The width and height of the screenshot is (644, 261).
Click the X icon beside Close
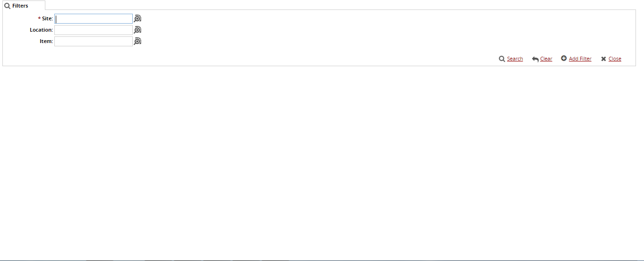coord(603,59)
